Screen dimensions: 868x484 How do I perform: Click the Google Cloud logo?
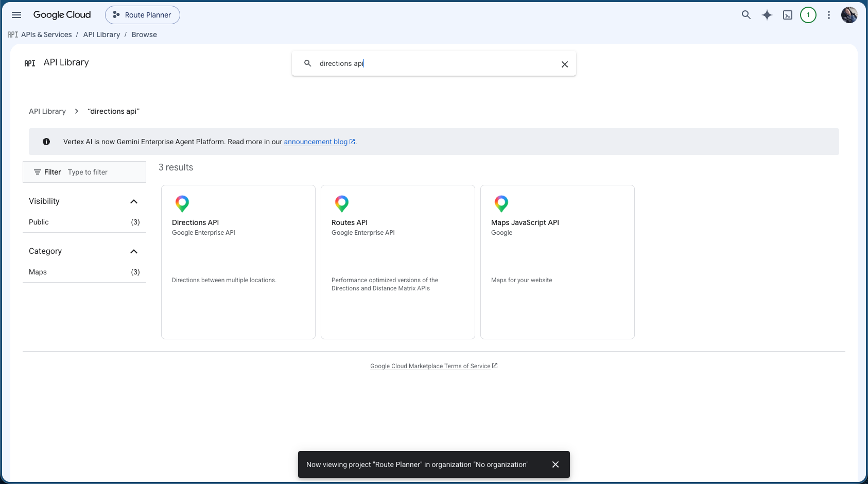click(62, 15)
